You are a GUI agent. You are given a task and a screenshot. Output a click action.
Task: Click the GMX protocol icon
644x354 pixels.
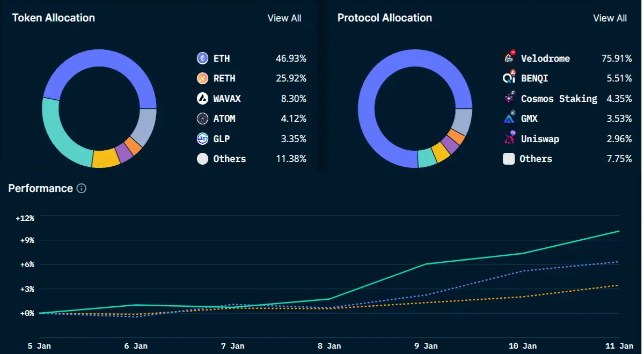point(509,119)
